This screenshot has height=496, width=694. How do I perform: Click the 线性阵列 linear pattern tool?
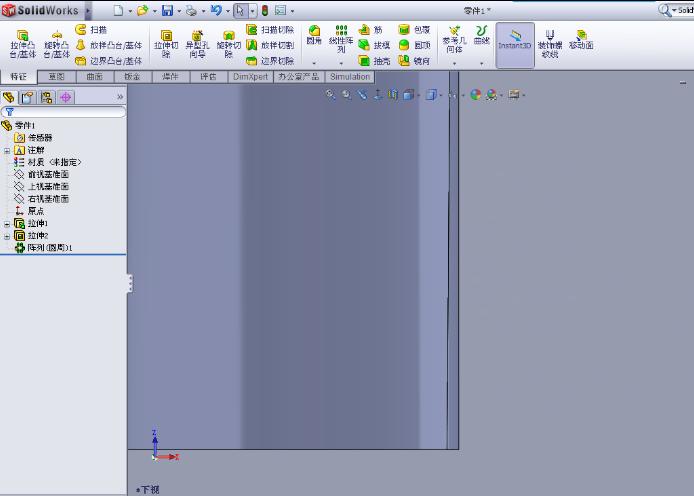click(341, 39)
